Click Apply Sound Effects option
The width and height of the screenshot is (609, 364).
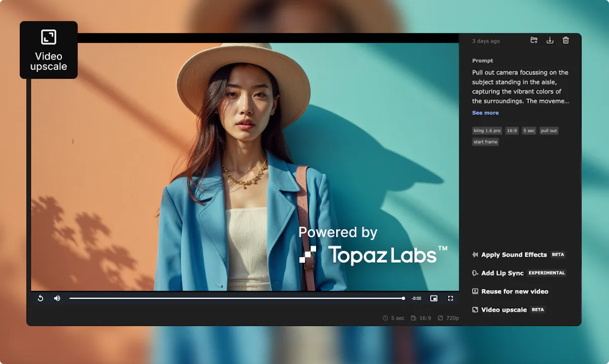click(x=519, y=255)
